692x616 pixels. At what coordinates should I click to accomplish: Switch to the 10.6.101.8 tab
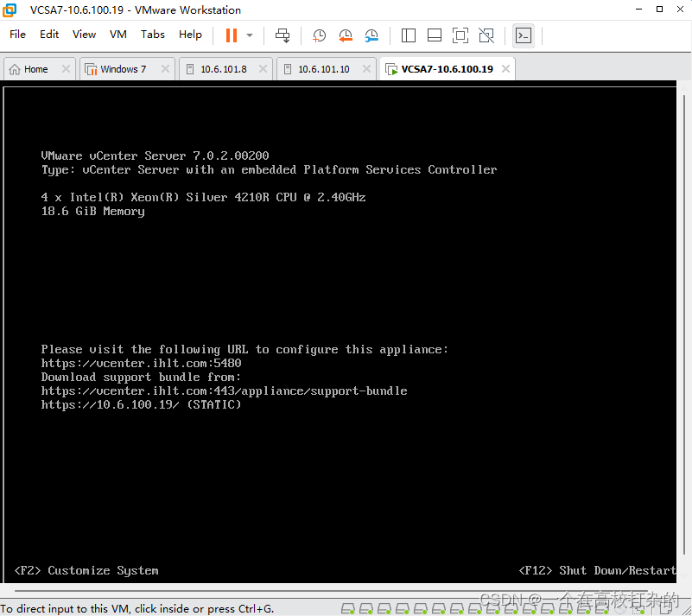tap(223, 69)
